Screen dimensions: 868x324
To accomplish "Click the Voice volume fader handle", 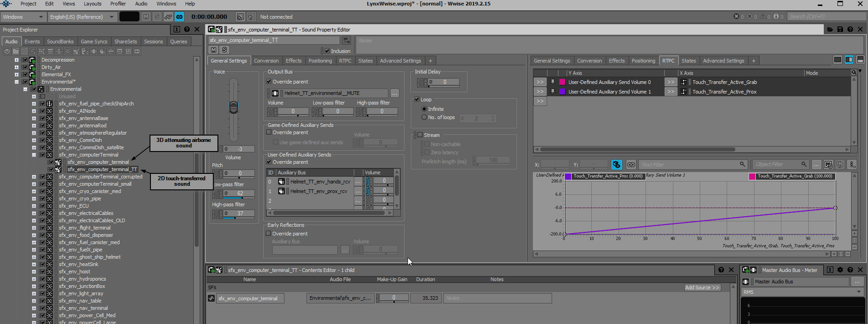I will [233, 107].
